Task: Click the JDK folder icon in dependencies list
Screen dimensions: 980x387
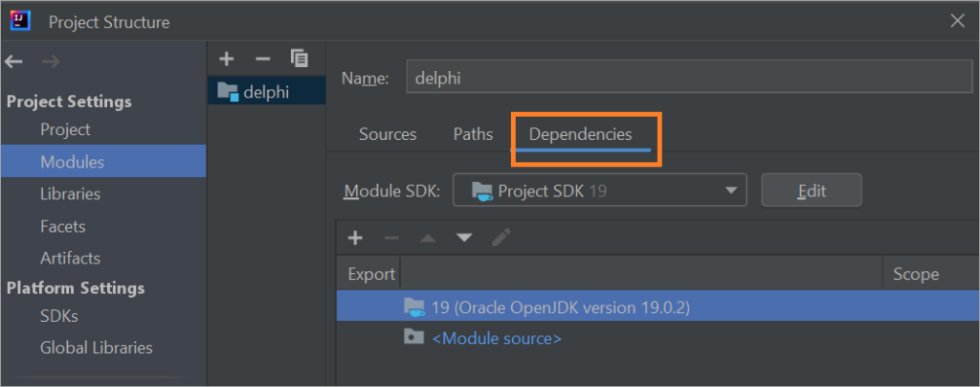Action: pos(414,307)
